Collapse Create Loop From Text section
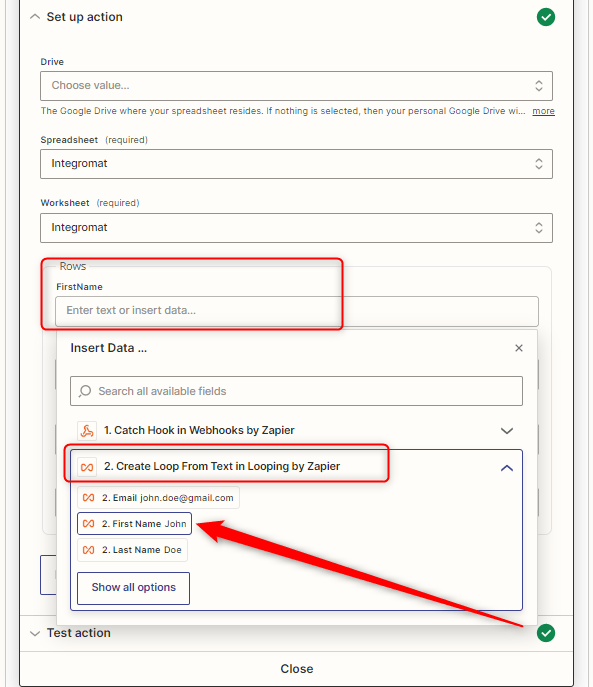Viewport: 593px width, 687px height. (x=507, y=468)
